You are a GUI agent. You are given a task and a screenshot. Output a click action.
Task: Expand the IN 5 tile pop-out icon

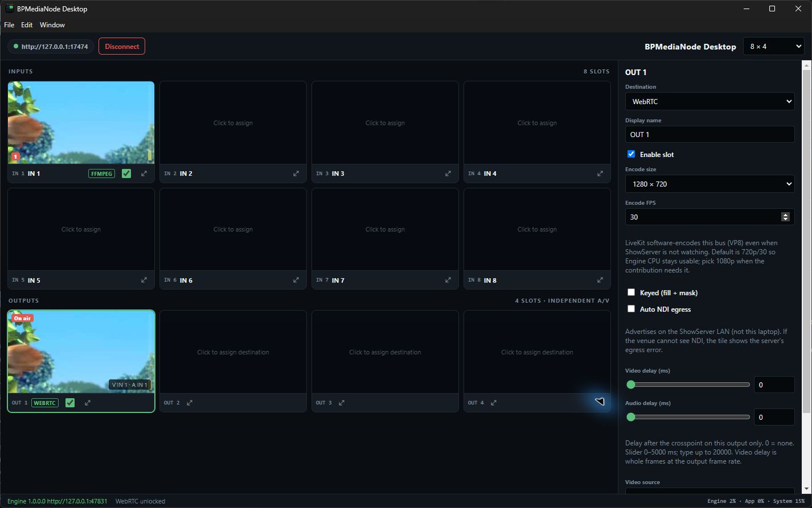[x=144, y=280]
